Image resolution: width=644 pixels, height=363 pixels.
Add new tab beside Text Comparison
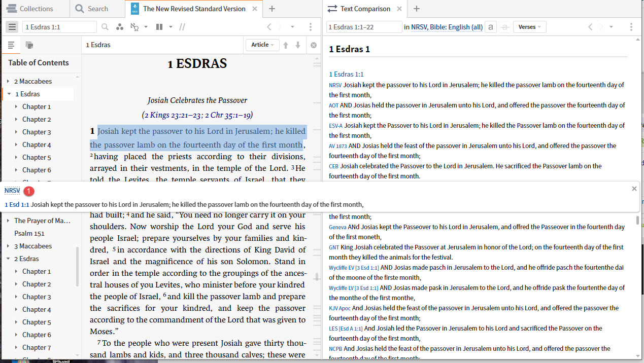[417, 9]
